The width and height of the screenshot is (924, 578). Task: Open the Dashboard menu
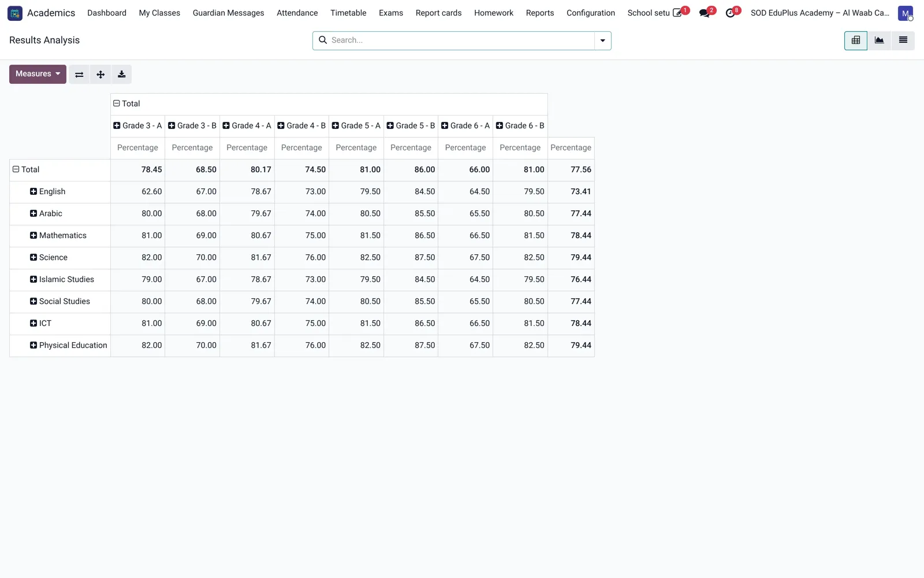(x=107, y=13)
